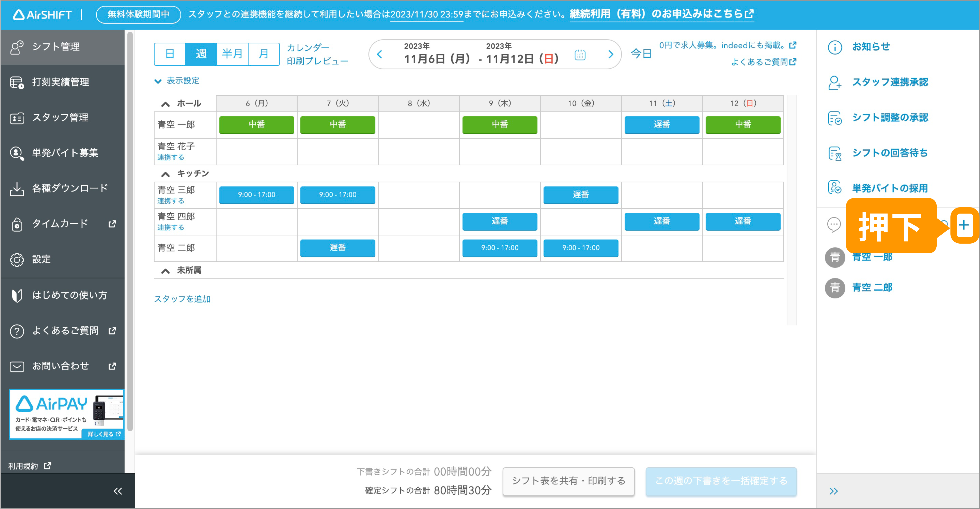
Task: Select 青空 二郎 遅番 shift on Tuesday 7
Action: [x=337, y=248]
